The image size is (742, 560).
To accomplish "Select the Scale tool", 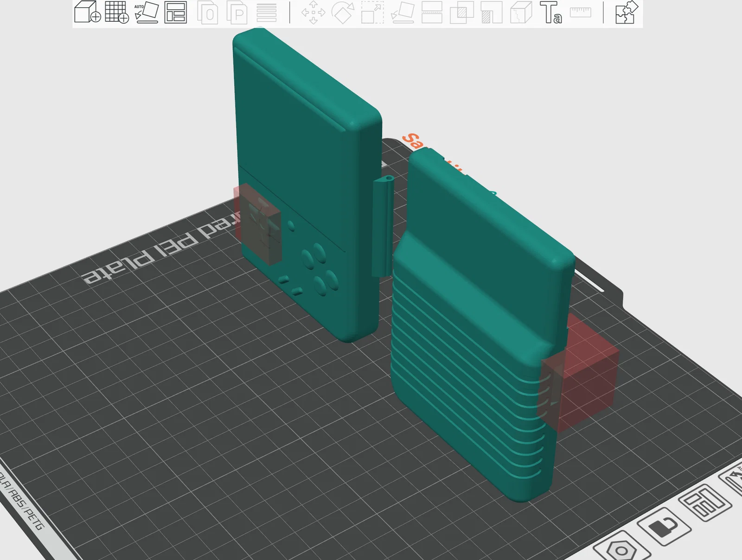I will (x=373, y=12).
